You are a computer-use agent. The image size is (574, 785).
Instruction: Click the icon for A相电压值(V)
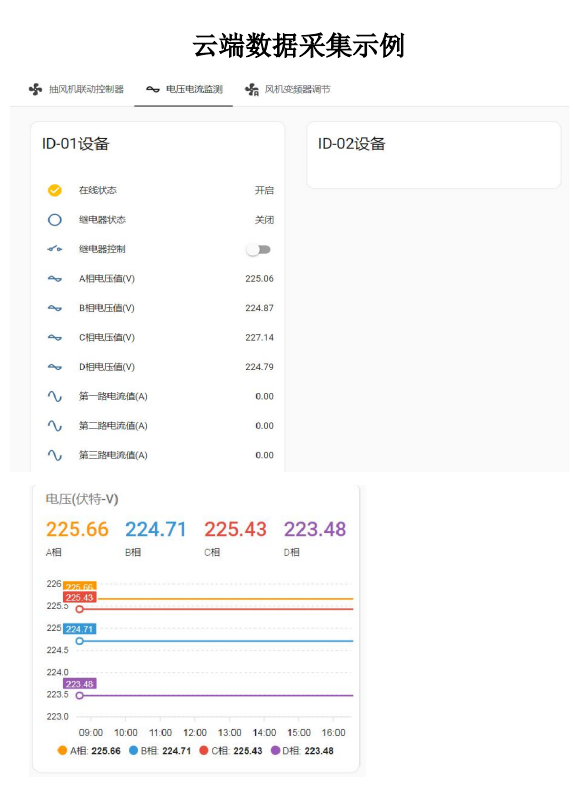(x=55, y=279)
